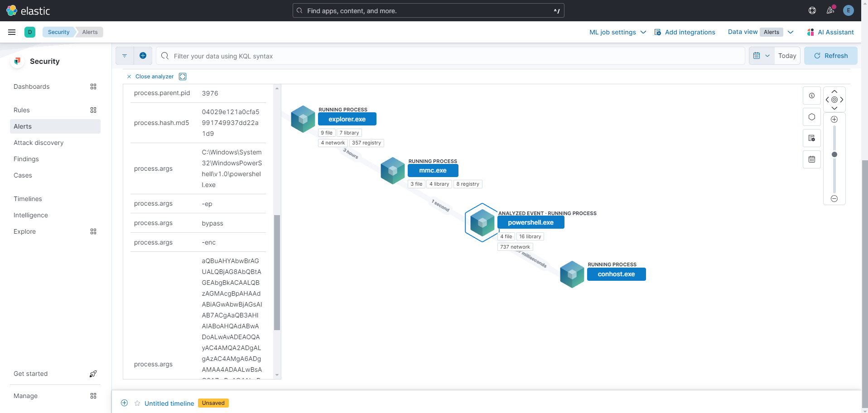Viewport: 868px width, 413px height.
Task: Open the analyzer date range calendar button
Action: (x=811, y=159)
